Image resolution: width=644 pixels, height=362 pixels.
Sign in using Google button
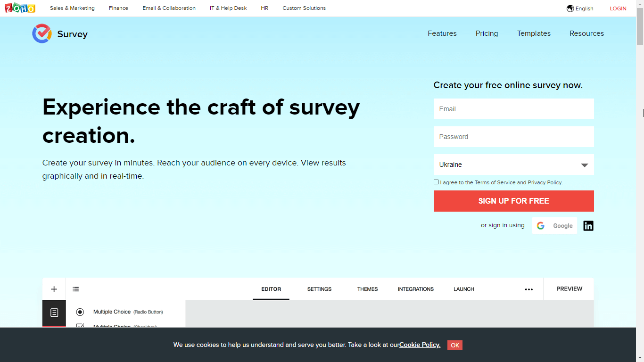pos(554,226)
